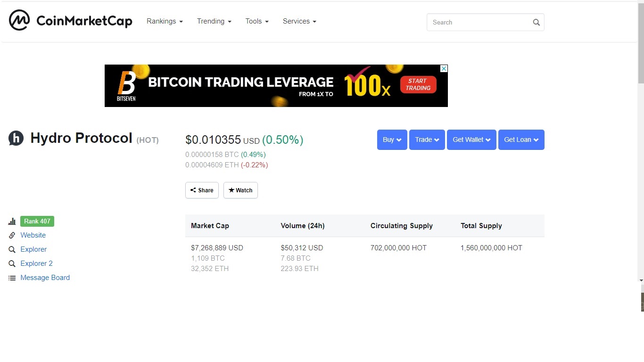Viewport: 644px width, 362px height.
Task: Expand the Get Wallet dropdown
Action: [x=471, y=140]
